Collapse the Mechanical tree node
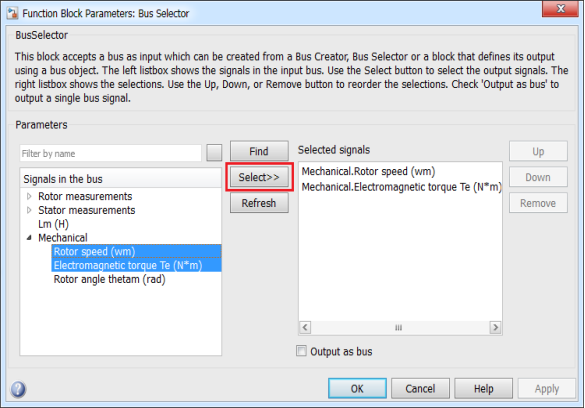The image size is (585, 408). click(29, 238)
